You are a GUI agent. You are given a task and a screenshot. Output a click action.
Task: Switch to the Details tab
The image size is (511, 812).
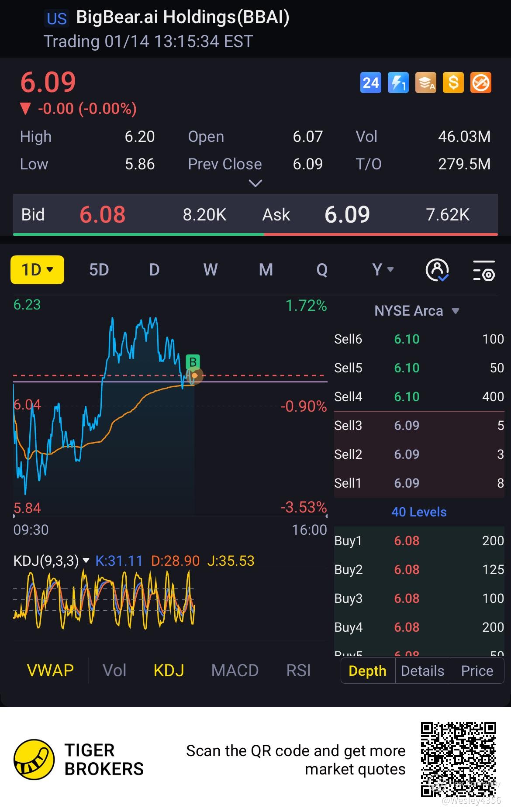pos(422,671)
